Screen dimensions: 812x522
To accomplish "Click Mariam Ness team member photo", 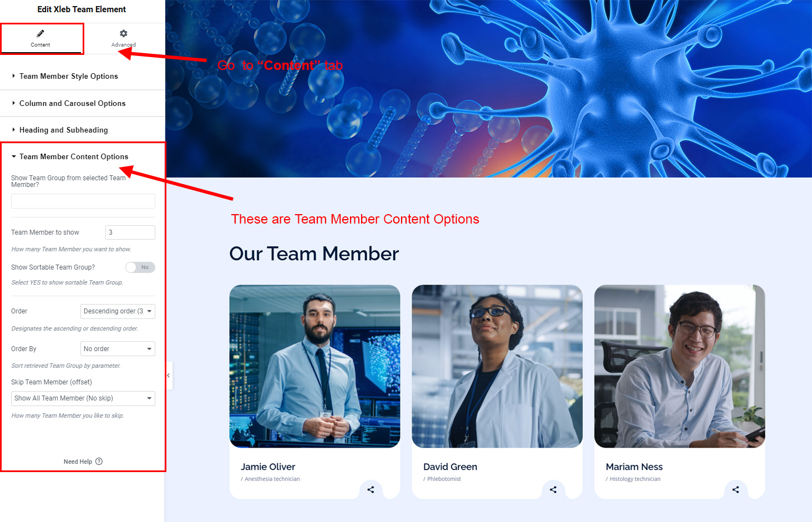I will (x=679, y=366).
